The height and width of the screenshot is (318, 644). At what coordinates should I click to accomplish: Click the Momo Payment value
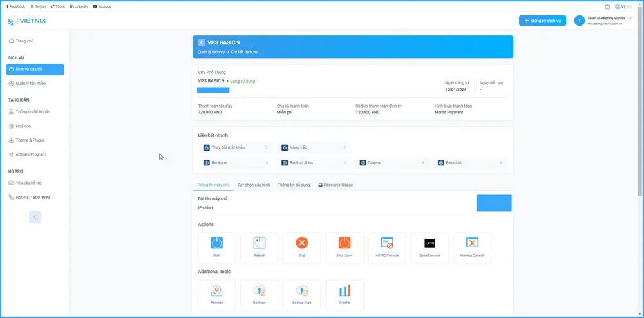[x=449, y=112]
